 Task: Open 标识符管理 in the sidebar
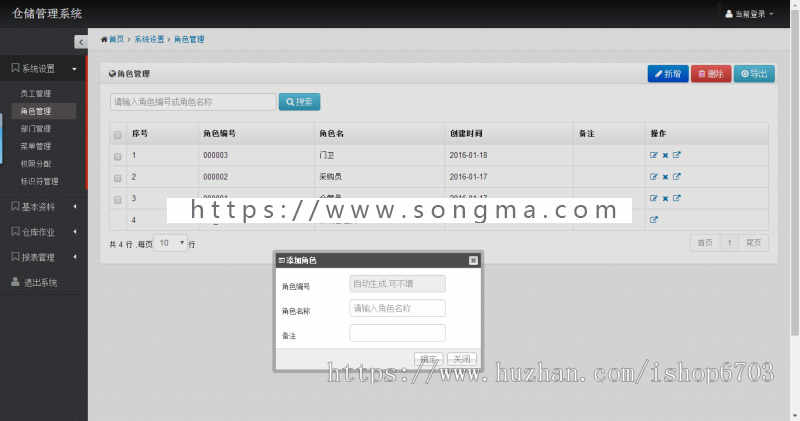pos(39,181)
